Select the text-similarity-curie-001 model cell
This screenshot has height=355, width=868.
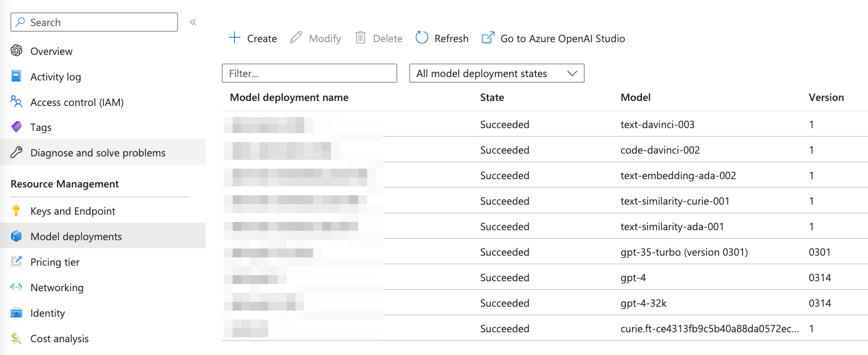coord(675,201)
